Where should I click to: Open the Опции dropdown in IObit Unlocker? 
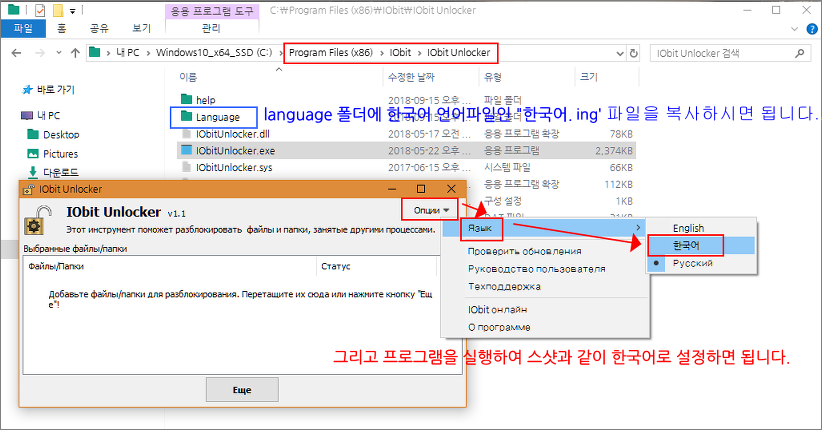(430, 210)
